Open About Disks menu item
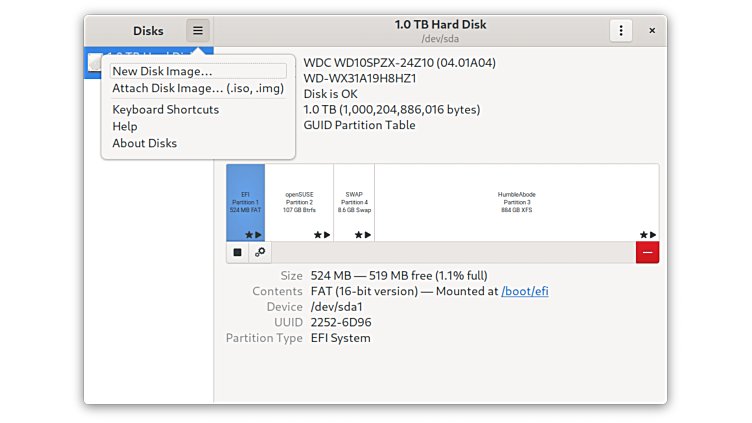 144,143
